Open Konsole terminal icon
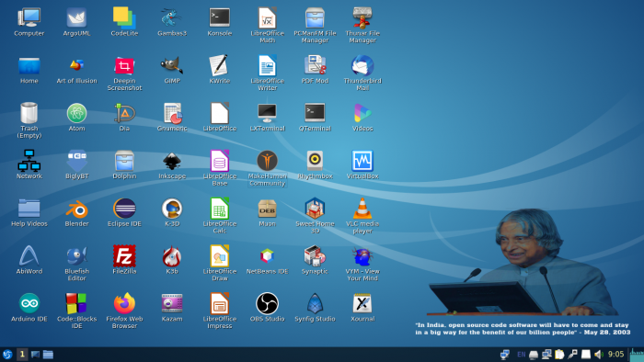Image resolution: width=644 pixels, height=362 pixels. pyautogui.click(x=219, y=18)
